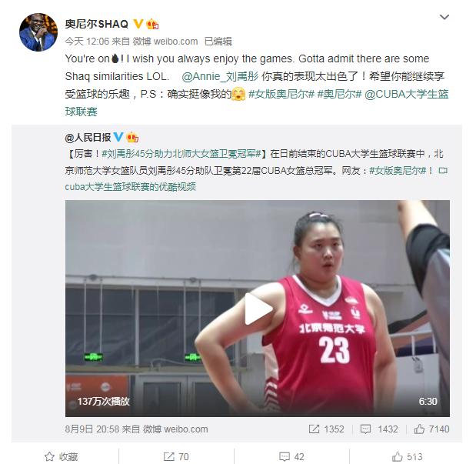Viewport: 476px width, 464px height.
Task: Open the @人民日报 account name
Action: (88, 138)
